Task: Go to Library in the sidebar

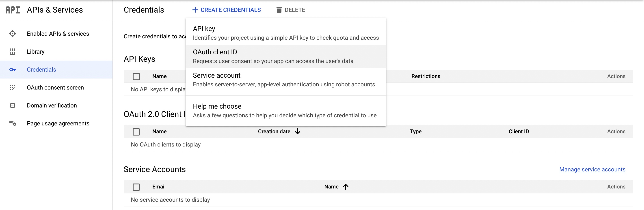Action: 56,52
